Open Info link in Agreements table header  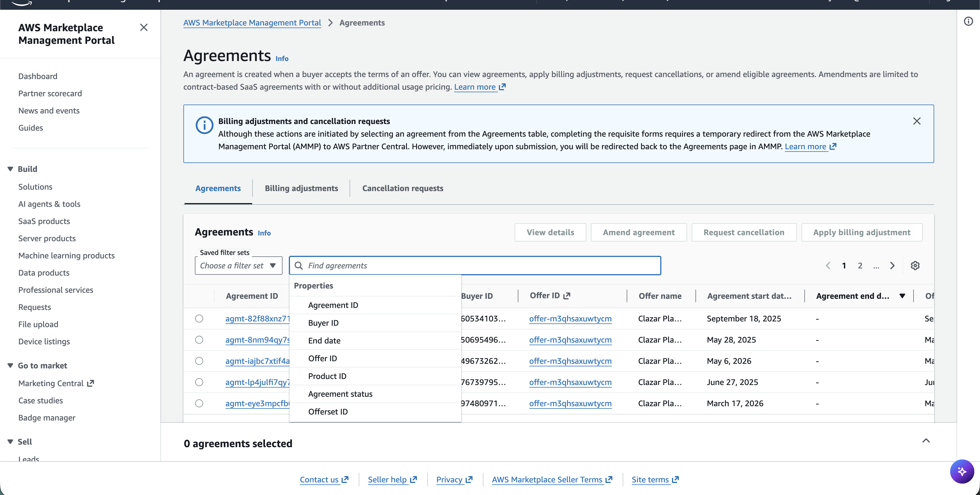(x=264, y=233)
